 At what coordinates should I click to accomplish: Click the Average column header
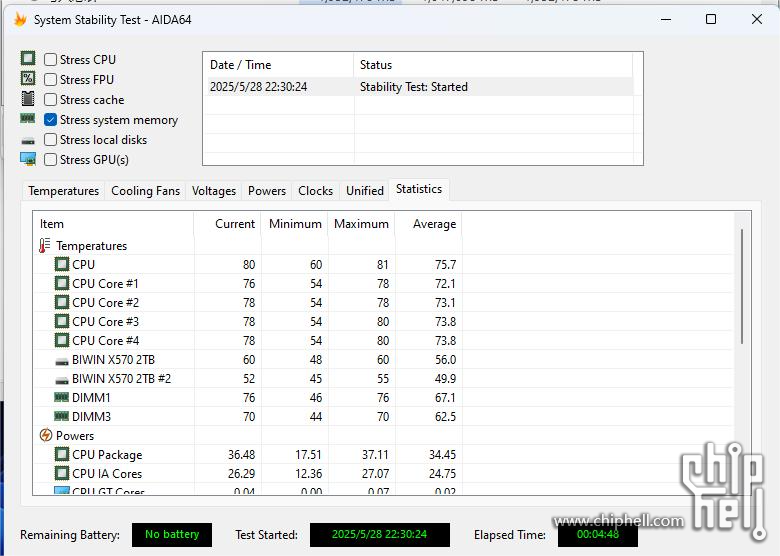click(x=429, y=224)
